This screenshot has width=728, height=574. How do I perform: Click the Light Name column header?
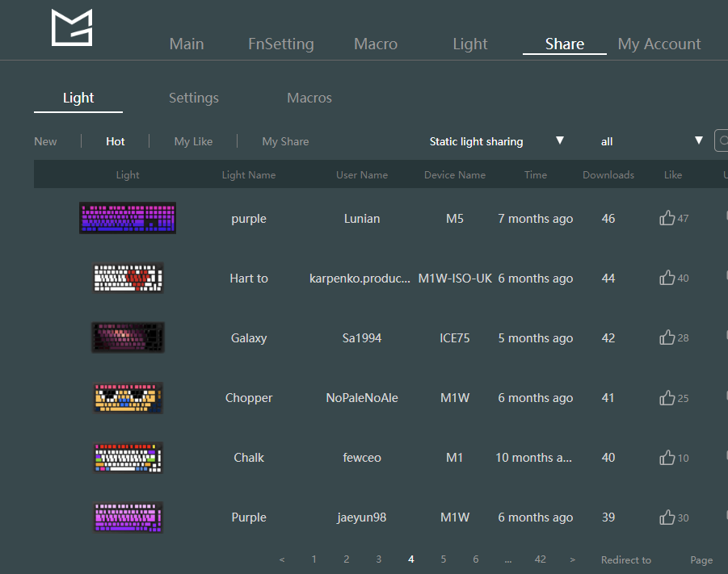249,175
